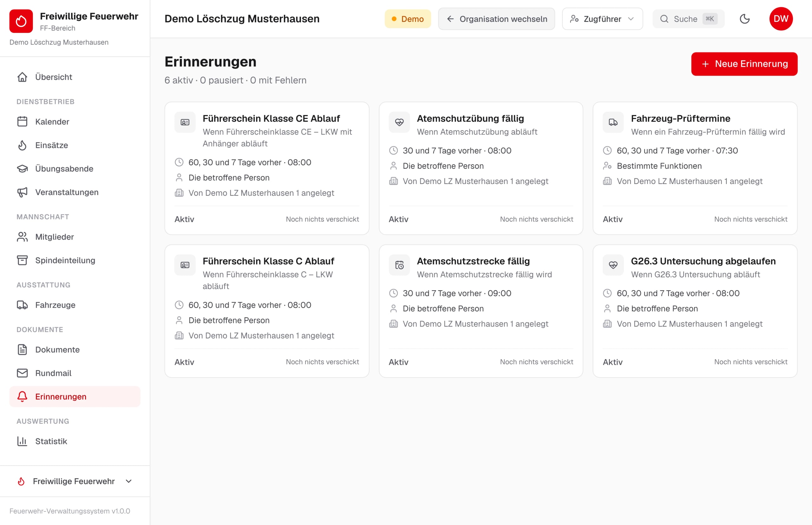Open the Fahrzeug-Prüftermine reminder title
812x525 pixels.
pos(680,119)
